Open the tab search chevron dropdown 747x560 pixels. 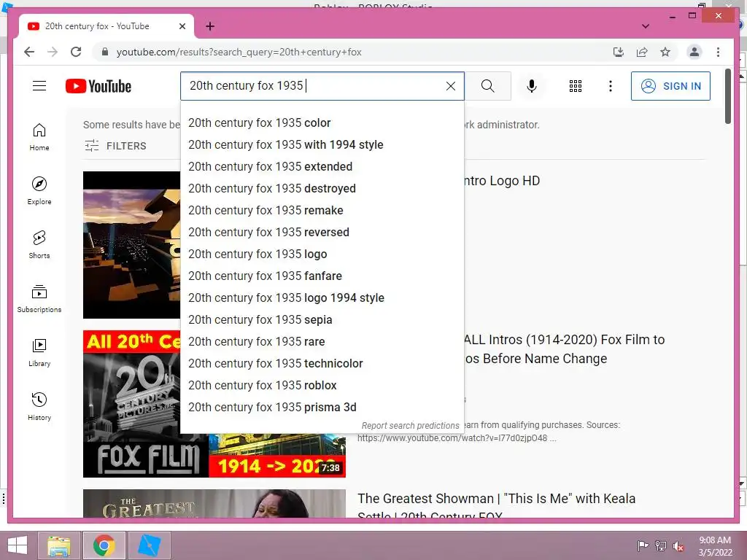pos(646,26)
